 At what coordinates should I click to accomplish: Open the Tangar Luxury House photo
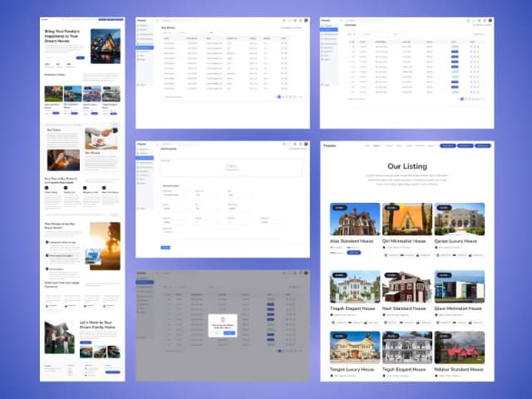point(355,347)
